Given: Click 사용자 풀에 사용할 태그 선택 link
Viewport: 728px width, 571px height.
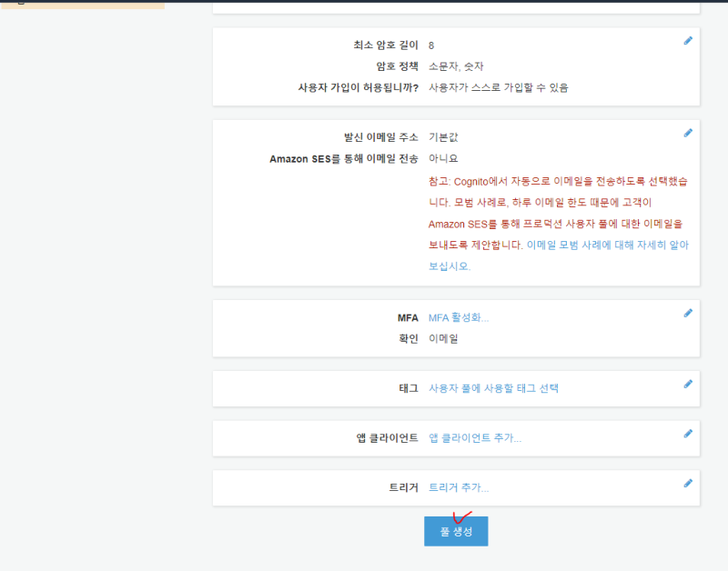Looking at the screenshot, I should 493,388.
